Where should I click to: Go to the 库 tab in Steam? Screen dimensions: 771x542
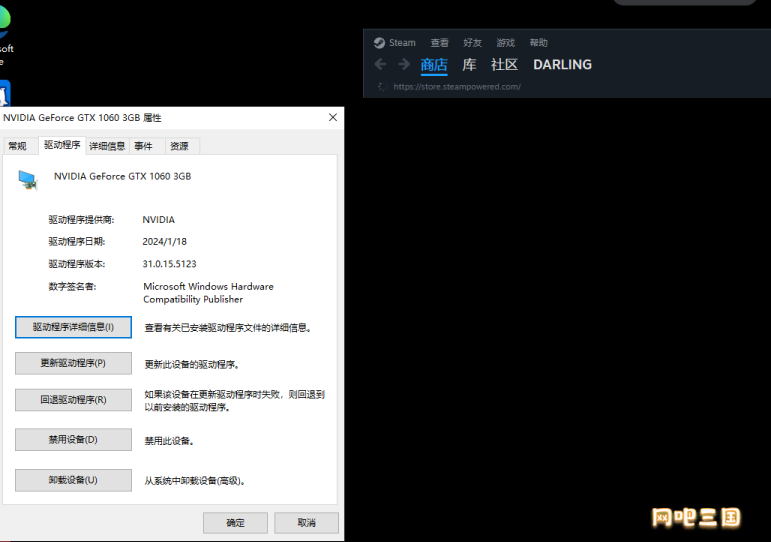click(x=469, y=65)
